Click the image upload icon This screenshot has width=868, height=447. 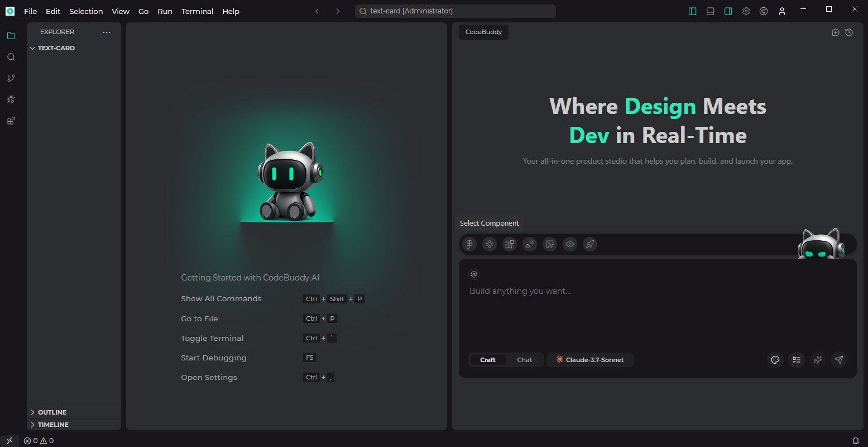[550, 244]
